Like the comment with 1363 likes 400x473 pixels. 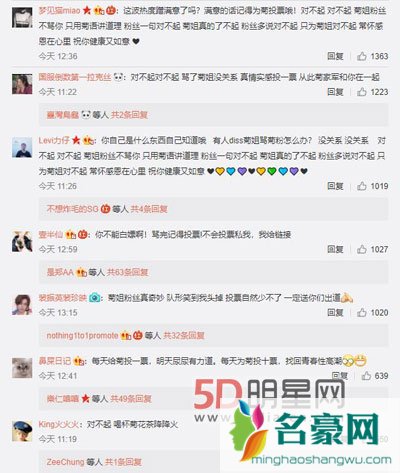click(x=362, y=56)
